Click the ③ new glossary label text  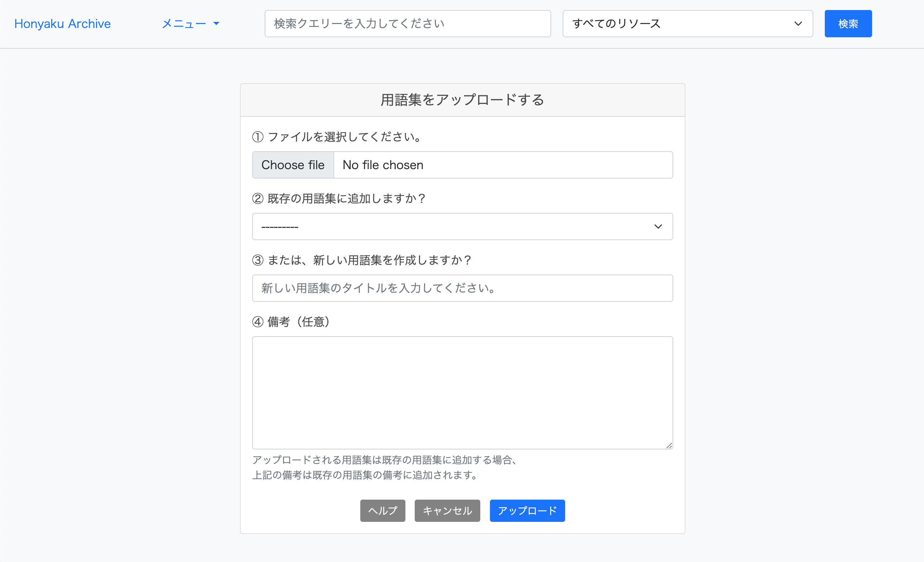tap(362, 260)
